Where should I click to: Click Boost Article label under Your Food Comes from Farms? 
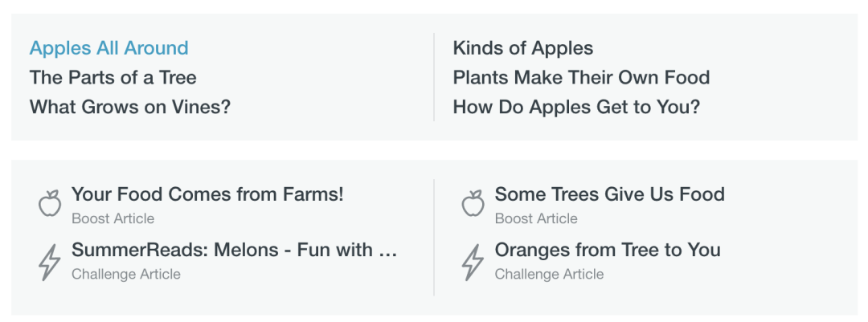point(113,218)
